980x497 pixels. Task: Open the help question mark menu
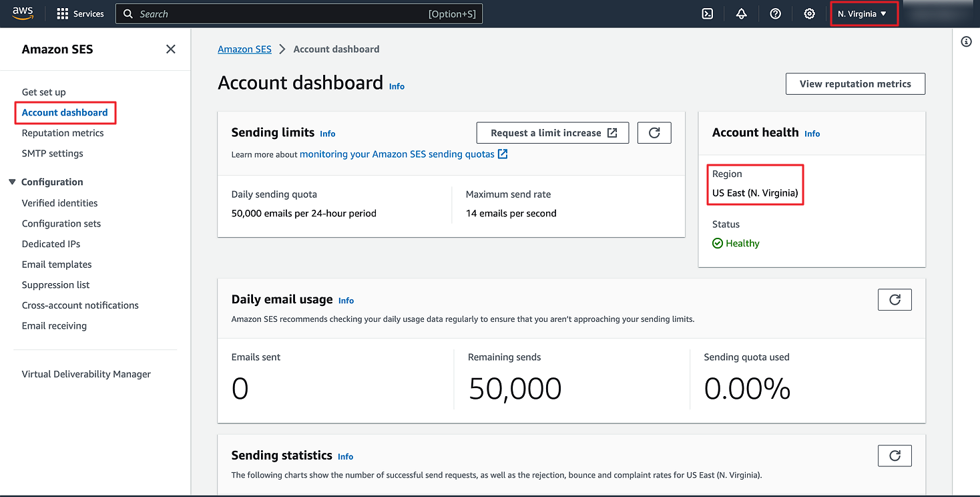click(775, 13)
